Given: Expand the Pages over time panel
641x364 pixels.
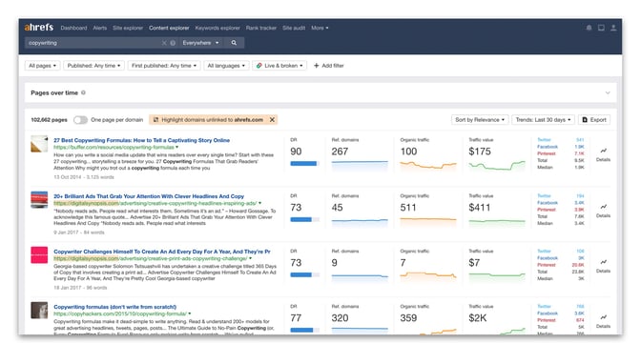Looking at the screenshot, I should pos(608,92).
